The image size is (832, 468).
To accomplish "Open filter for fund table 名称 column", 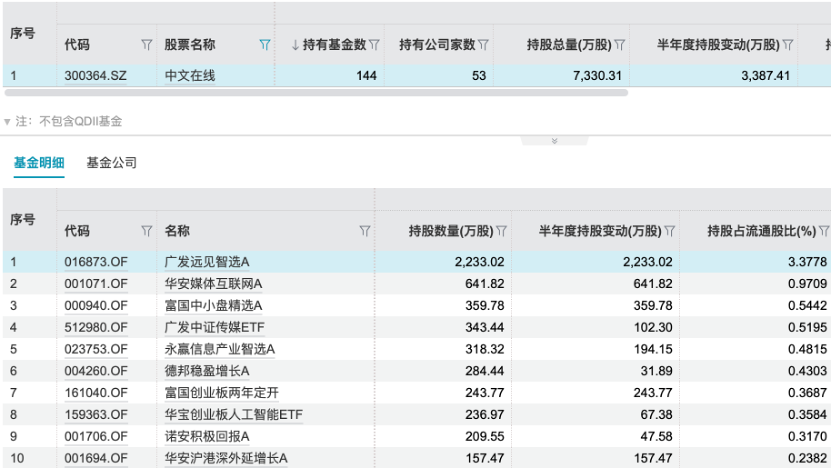I will coord(365,231).
